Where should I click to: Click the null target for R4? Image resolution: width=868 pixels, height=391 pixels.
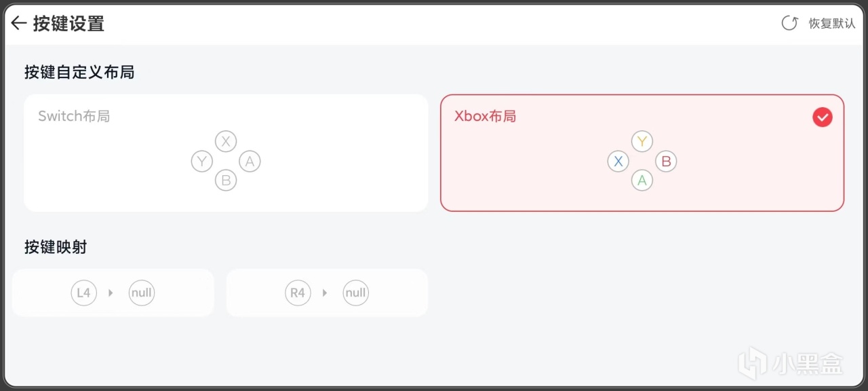coord(355,293)
